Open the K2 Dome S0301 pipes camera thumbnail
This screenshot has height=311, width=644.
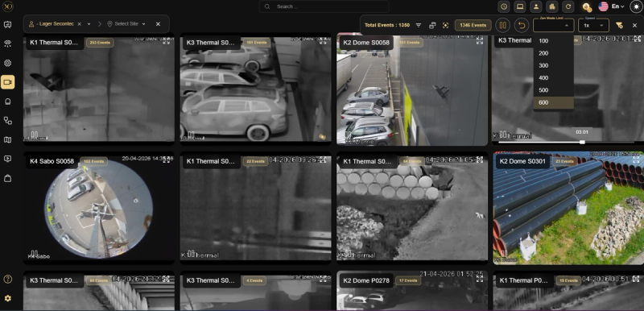click(568, 209)
